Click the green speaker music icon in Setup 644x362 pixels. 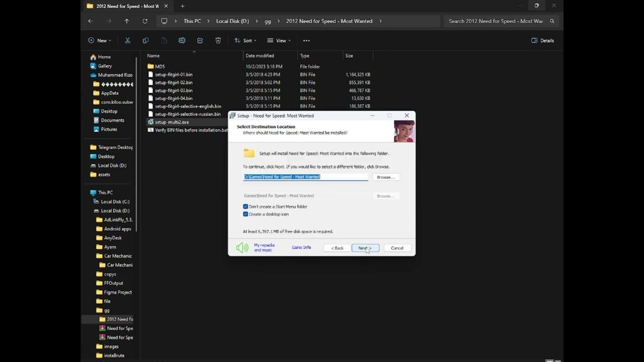[243, 247]
